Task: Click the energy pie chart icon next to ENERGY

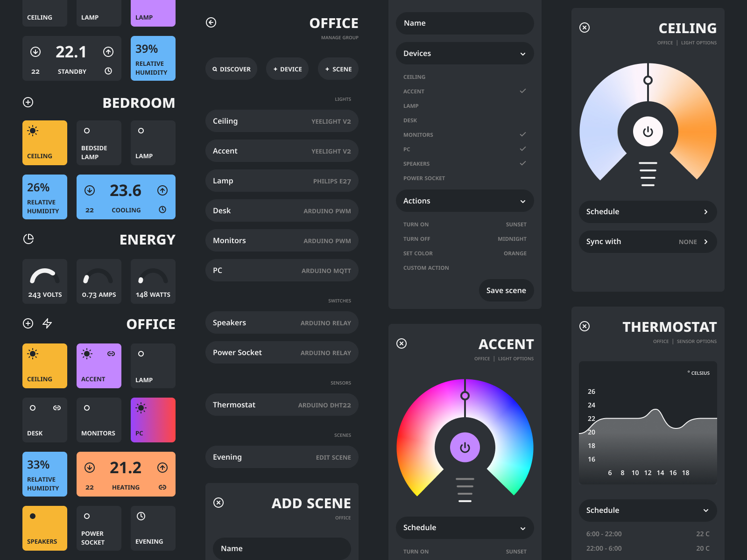Action: [28, 239]
